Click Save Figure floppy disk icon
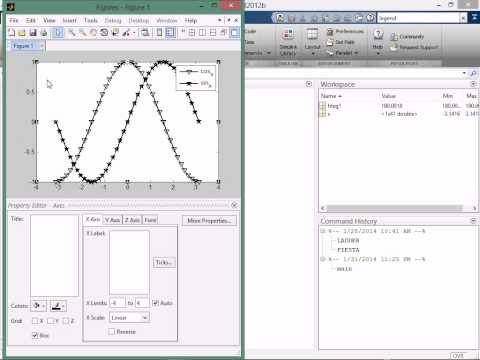This screenshot has height=360, width=480. pyautogui.click(x=33, y=32)
